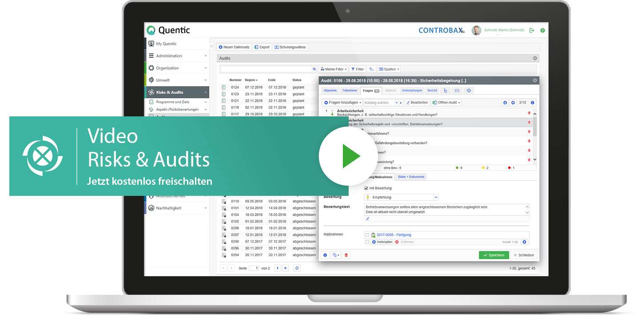
Task: Open the green help question mark icon
Action: pos(542,30)
